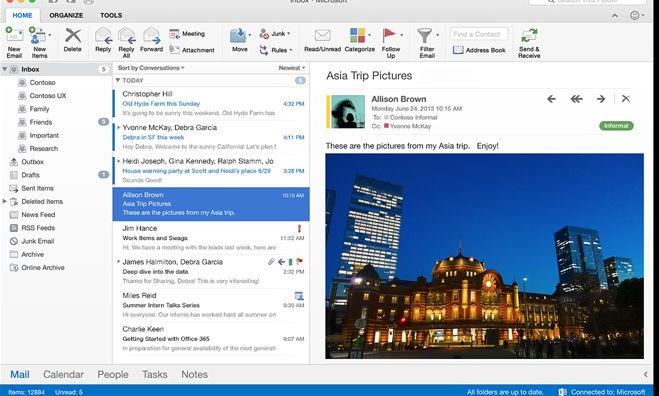Create a Meeting from this email
The image size is (659, 396).
[x=187, y=34]
